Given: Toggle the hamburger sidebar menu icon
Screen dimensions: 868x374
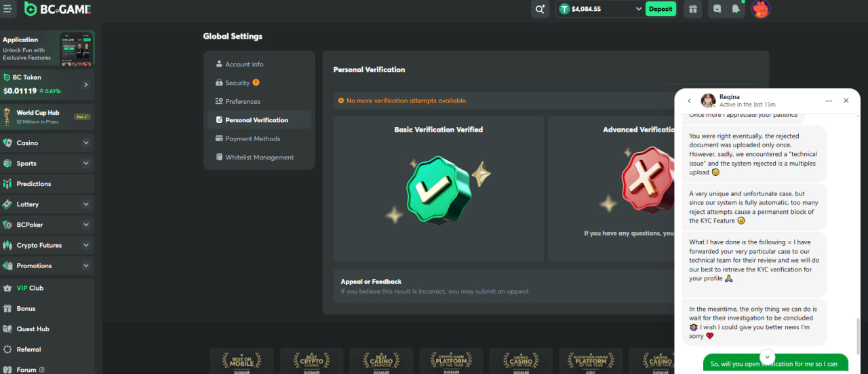Looking at the screenshot, I should (x=8, y=9).
